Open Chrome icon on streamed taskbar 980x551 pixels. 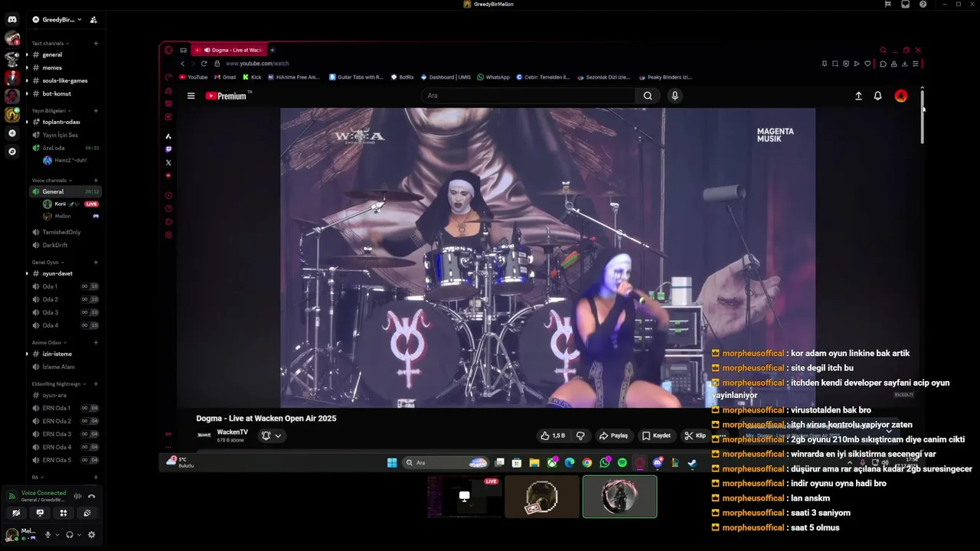[x=586, y=462]
